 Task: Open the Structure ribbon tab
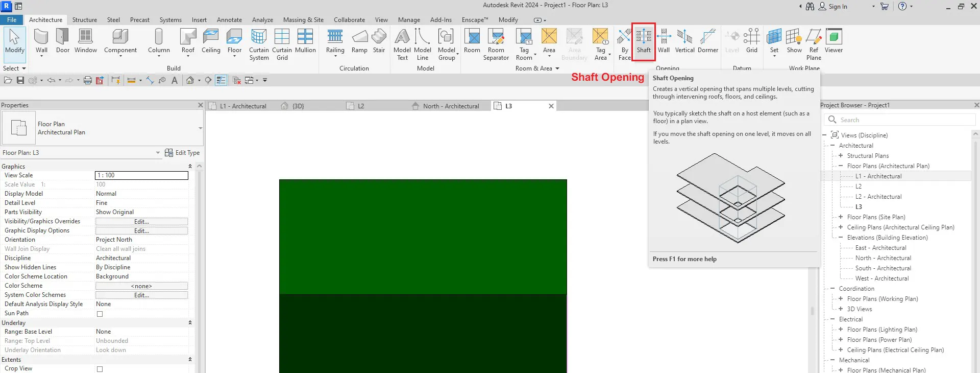pyautogui.click(x=85, y=20)
